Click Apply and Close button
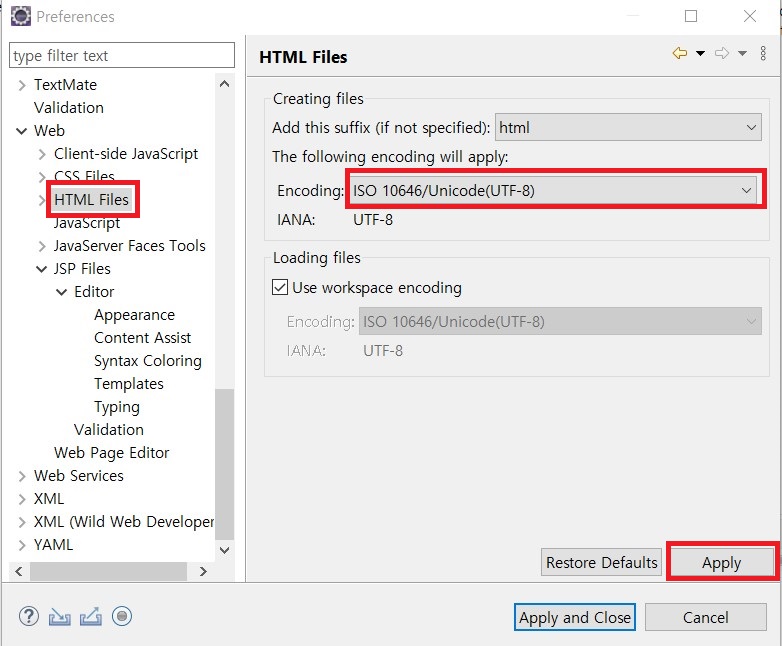Viewport: 782px width, 646px height. click(x=575, y=617)
